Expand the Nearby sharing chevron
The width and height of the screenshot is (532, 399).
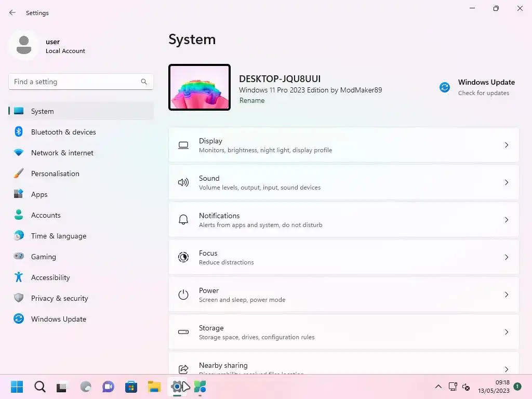pos(506,369)
